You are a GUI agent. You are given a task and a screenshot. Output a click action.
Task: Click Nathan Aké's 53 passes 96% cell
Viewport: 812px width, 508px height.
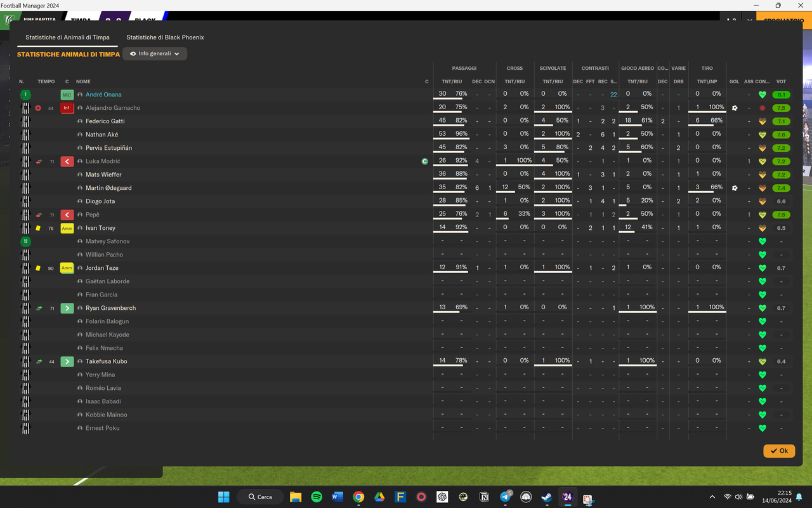click(453, 135)
